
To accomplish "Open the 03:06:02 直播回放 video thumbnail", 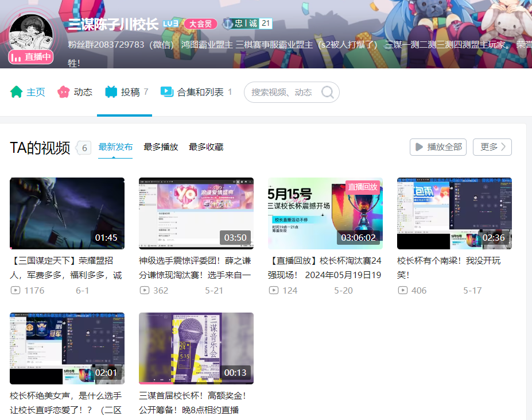I will click(x=325, y=213).
